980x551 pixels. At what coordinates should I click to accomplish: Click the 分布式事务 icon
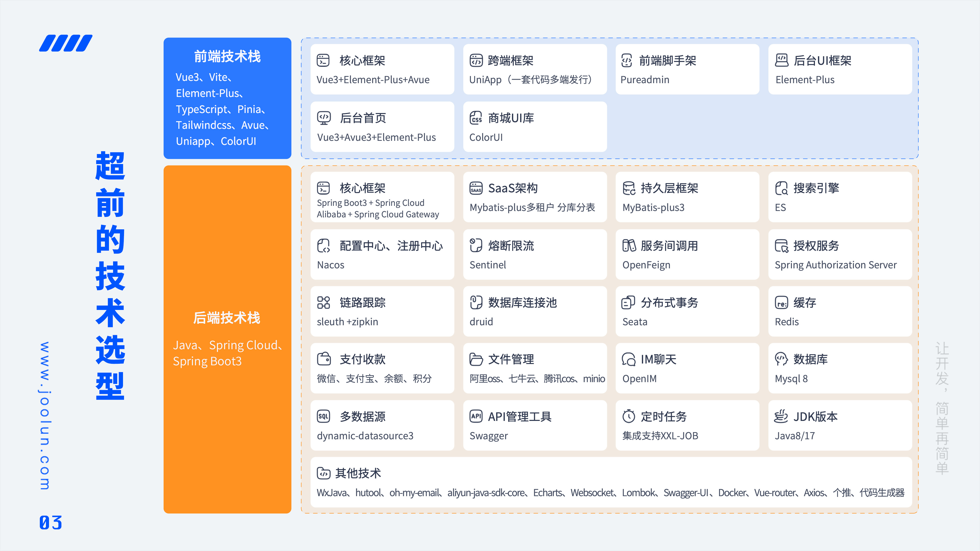tap(629, 302)
